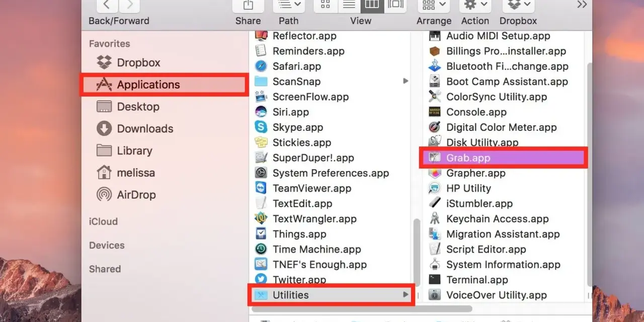Go back with the Back arrow button

[x=106, y=5]
